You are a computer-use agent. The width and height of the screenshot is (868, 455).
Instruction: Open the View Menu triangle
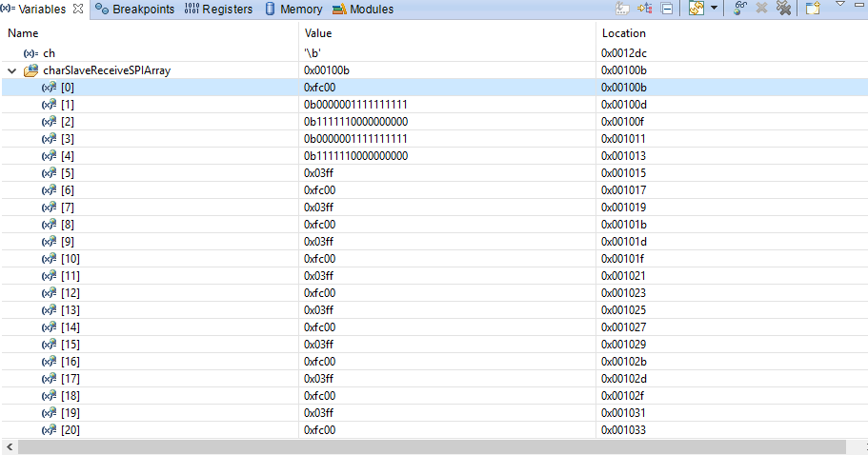point(840,5)
